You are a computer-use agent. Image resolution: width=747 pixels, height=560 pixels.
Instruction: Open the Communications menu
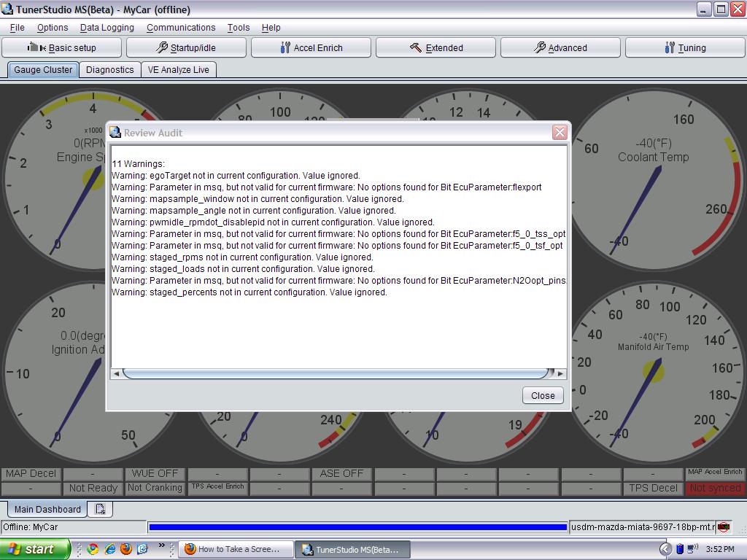click(x=181, y=28)
